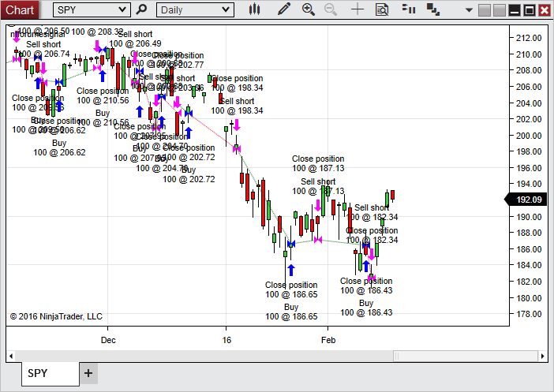Open the instrument search magnifier
Screen dimensions: 554x392
(x=141, y=9)
